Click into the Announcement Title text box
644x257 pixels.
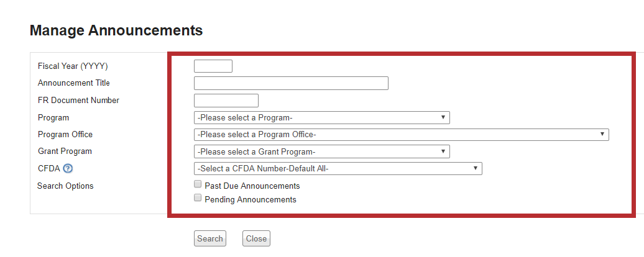click(291, 83)
